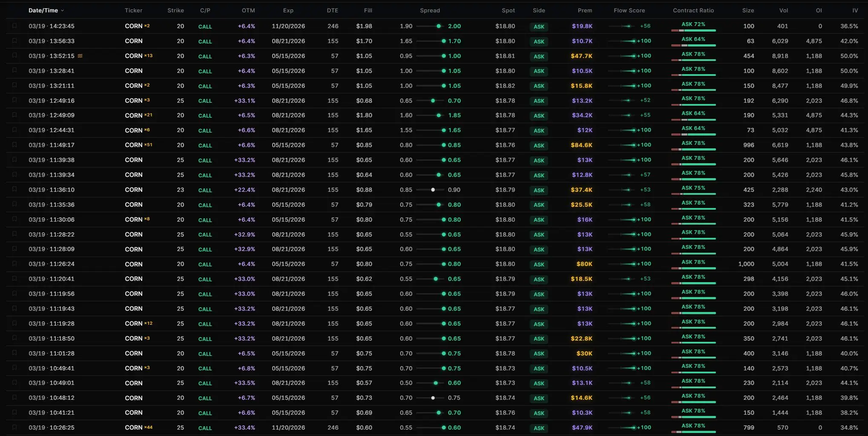Bookmark the 11:19:43 trade row
Image resolution: width=868 pixels, height=436 pixels.
tap(14, 309)
